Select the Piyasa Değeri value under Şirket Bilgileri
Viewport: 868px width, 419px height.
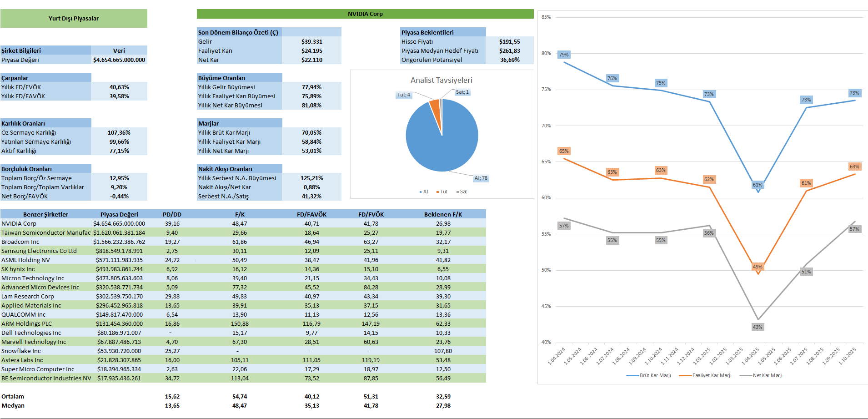tap(119, 60)
